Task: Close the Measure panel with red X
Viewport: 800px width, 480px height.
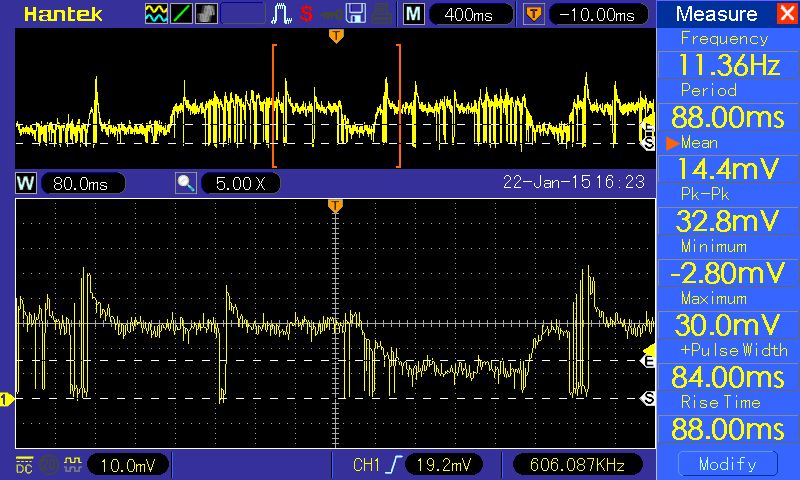Action: coord(787,13)
